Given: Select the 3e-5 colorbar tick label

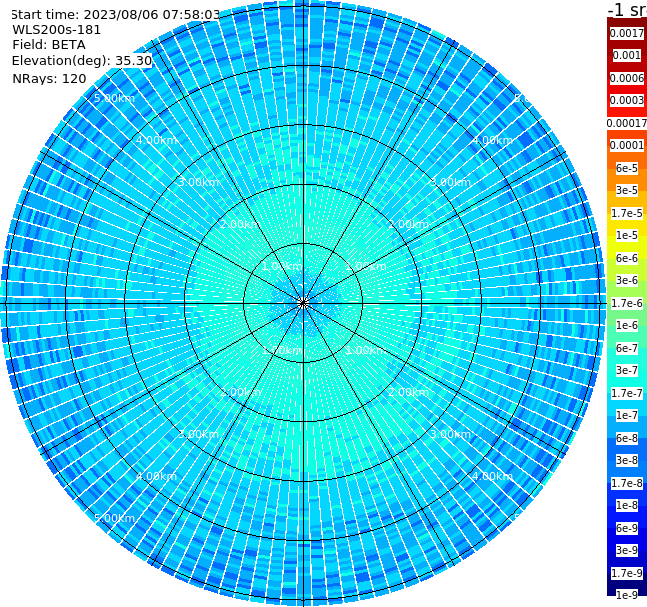Looking at the screenshot, I should coord(627,190).
